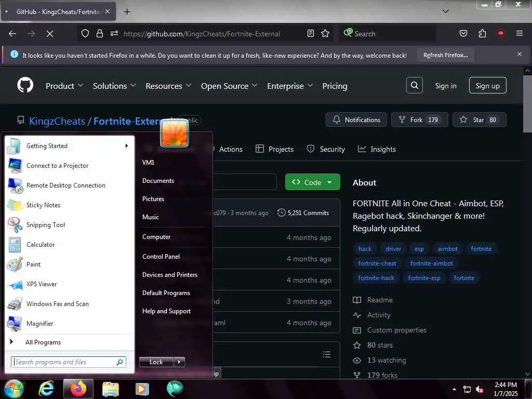Click the Refresh Firefox button
532x399 pixels.
coord(445,55)
